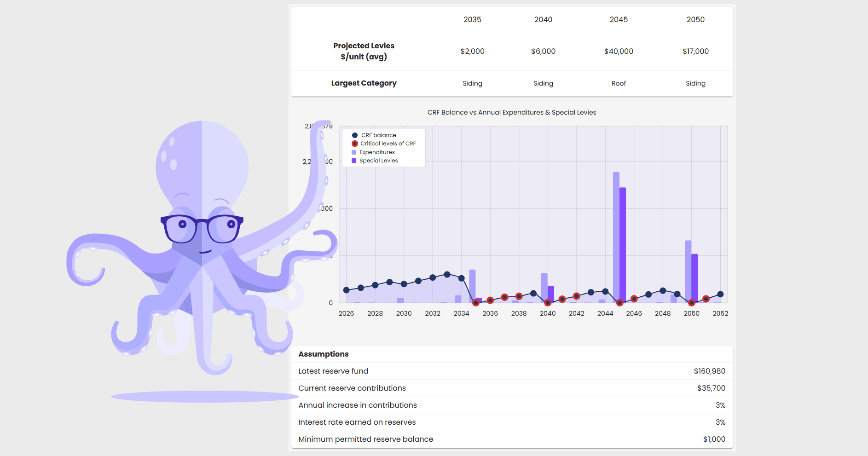Click the 2040 special levies bar

click(551, 294)
